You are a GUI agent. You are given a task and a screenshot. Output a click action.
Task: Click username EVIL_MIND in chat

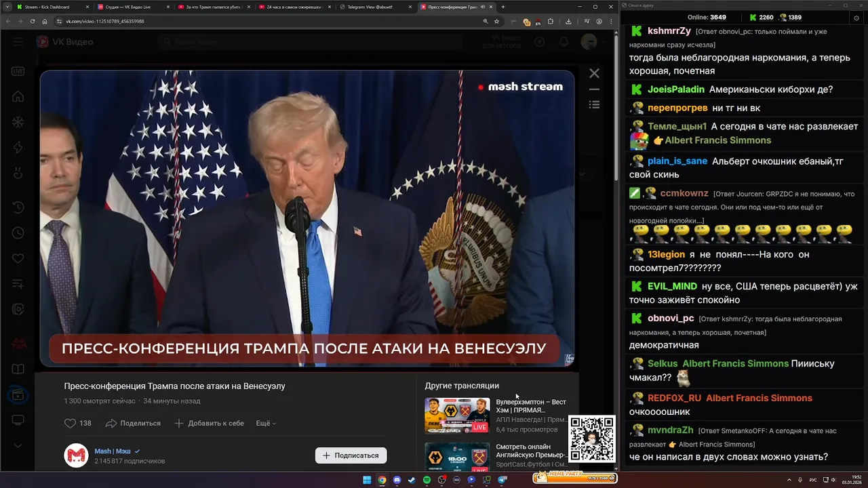click(672, 287)
